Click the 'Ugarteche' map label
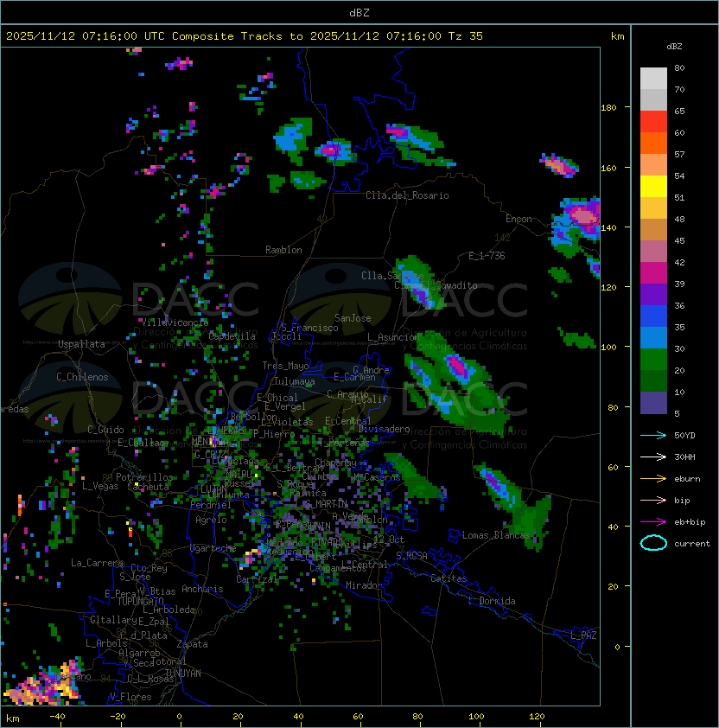Screen dimensions: 719x728 tap(213, 548)
